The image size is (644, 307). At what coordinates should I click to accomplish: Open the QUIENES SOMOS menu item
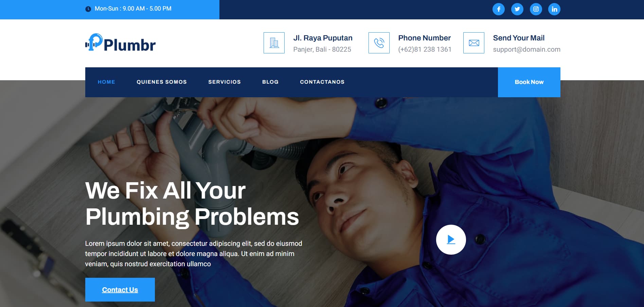pyautogui.click(x=162, y=82)
